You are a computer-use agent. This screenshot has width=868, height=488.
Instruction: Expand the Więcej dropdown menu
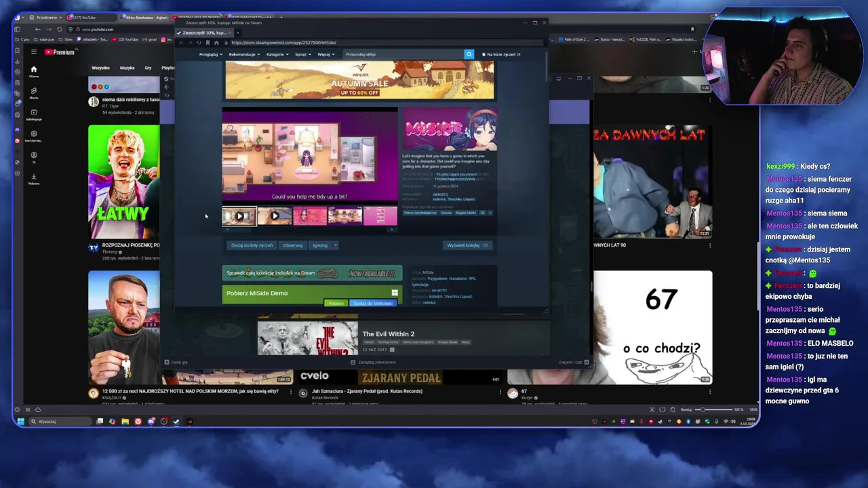pyautogui.click(x=326, y=54)
